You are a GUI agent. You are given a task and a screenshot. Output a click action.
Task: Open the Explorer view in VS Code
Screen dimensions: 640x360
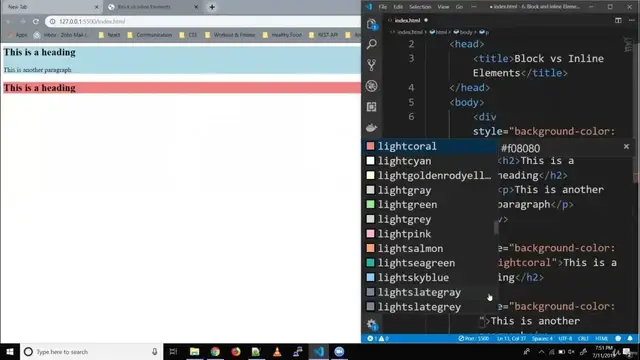[371, 24]
